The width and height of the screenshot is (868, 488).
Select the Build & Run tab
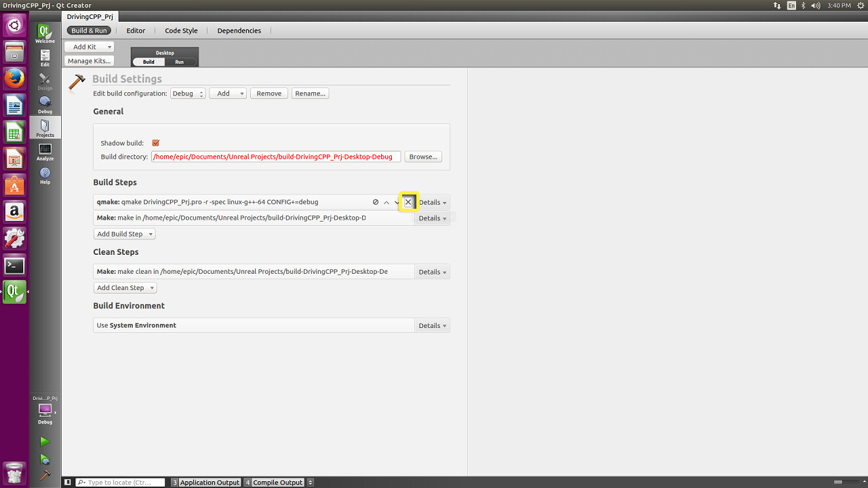pyautogui.click(x=89, y=30)
